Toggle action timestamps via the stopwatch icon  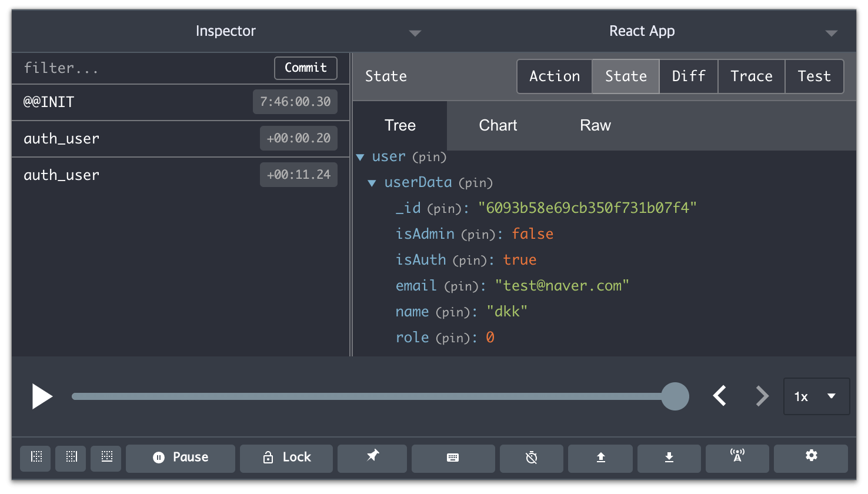(x=531, y=458)
